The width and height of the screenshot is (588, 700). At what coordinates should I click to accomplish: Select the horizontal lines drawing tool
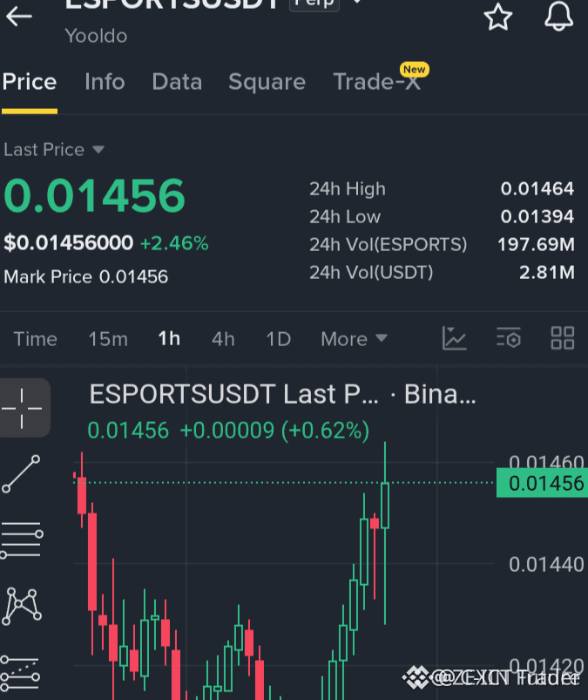(x=22, y=540)
